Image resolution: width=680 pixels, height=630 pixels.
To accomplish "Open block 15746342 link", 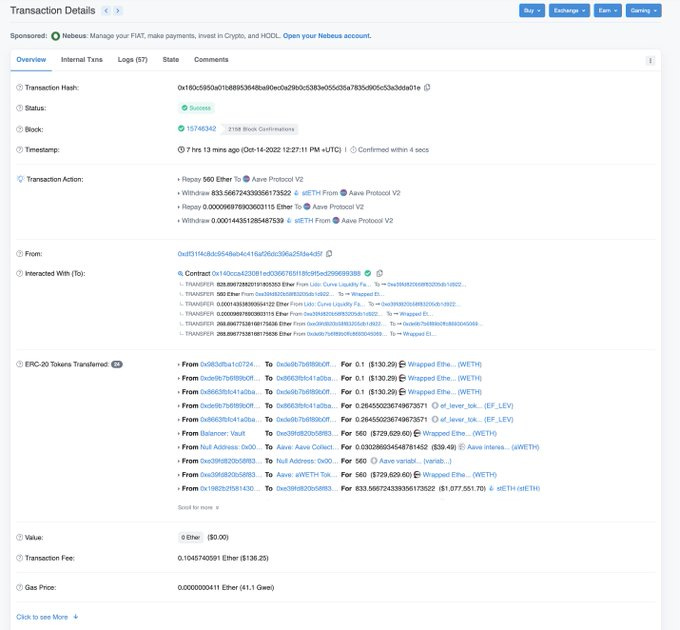I will point(201,129).
